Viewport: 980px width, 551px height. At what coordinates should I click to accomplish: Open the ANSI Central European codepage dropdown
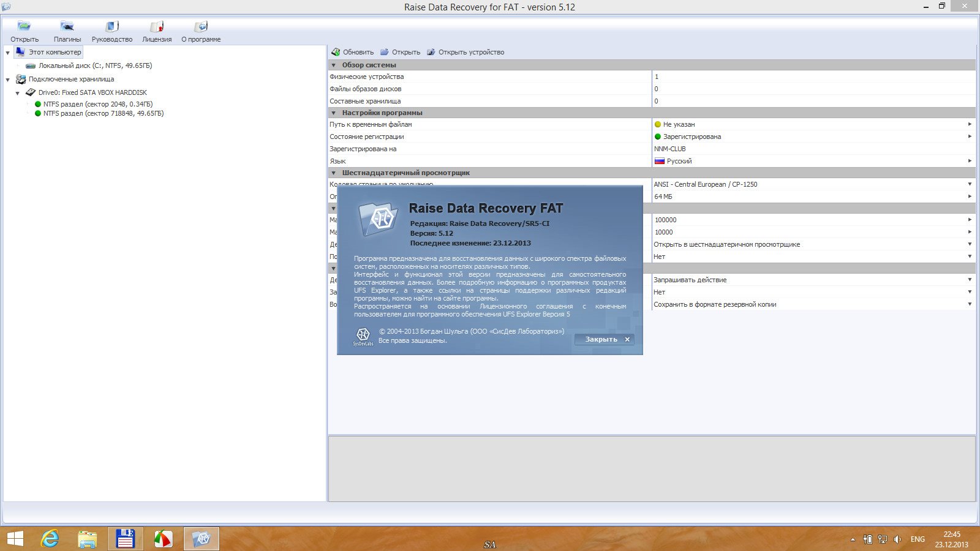[x=970, y=184]
